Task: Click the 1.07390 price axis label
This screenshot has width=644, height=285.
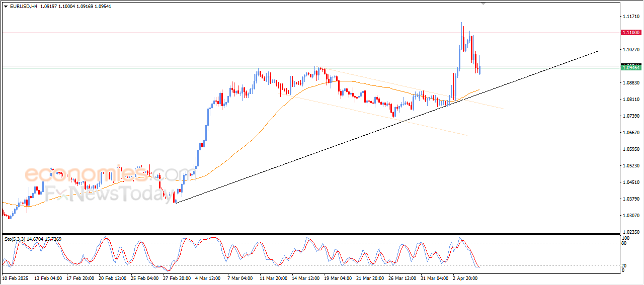Action: [x=631, y=116]
